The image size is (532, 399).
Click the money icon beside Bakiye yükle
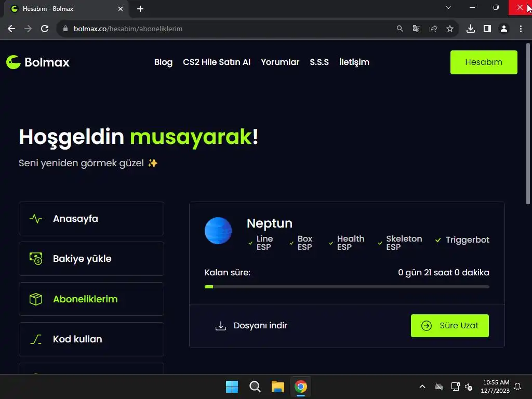[36, 259]
